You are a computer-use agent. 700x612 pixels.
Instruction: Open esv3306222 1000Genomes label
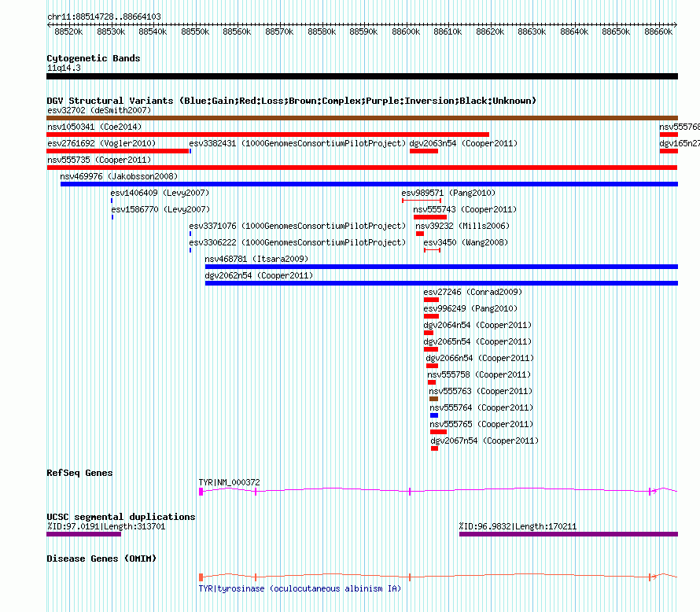[x=297, y=242]
